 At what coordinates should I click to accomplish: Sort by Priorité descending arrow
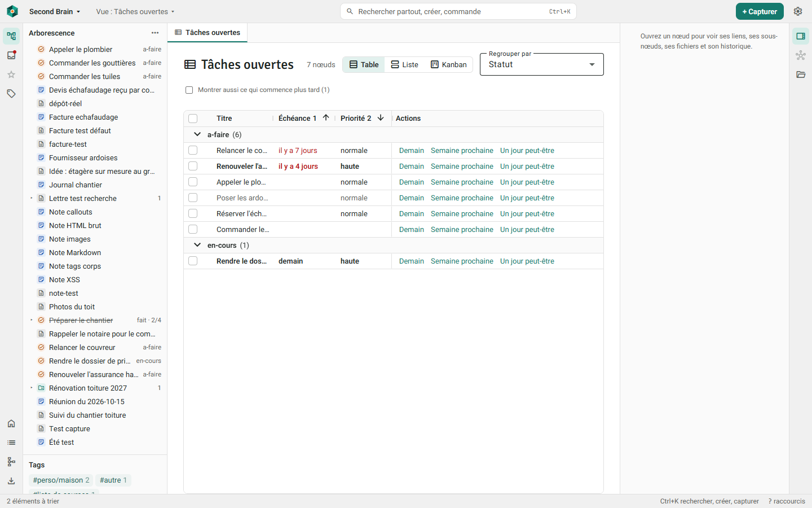pyautogui.click(x=381, y=118)
